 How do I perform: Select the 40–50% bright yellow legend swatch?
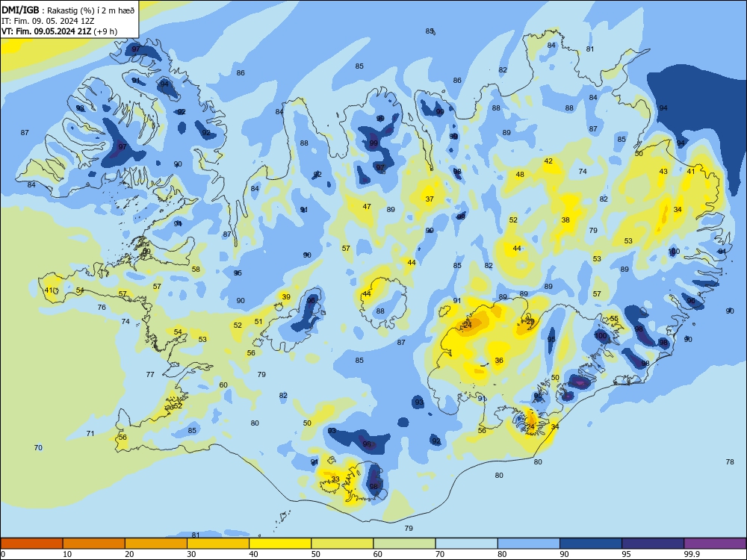pyautogui.click(x=280, y=544)
